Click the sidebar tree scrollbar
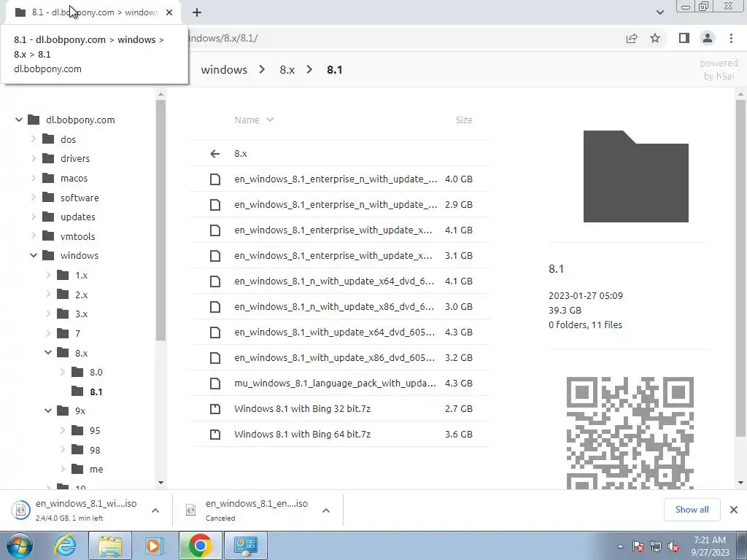Screen dimensions: 747x560 (x=160, y=220)
